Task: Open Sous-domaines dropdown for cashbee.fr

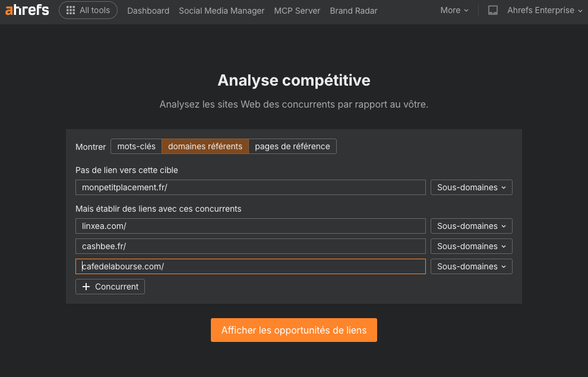Action: coord(471,246)
